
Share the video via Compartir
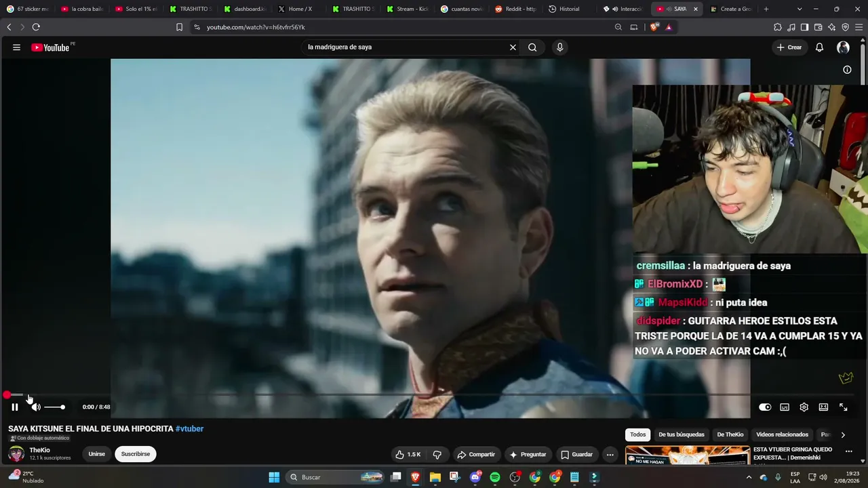coord(476,454)
